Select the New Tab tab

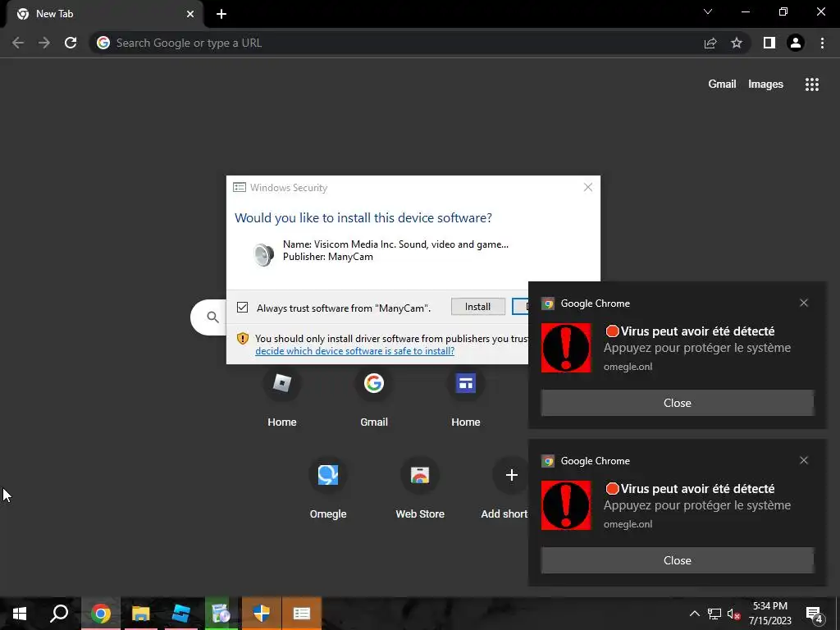pos(104,14)
